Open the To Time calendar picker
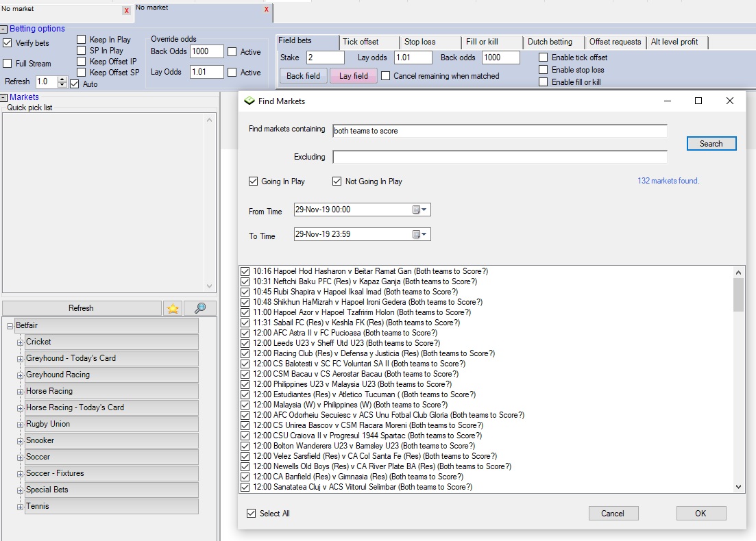Image resolution: width=756 pixels, height=541 pixels. point(420,235)
